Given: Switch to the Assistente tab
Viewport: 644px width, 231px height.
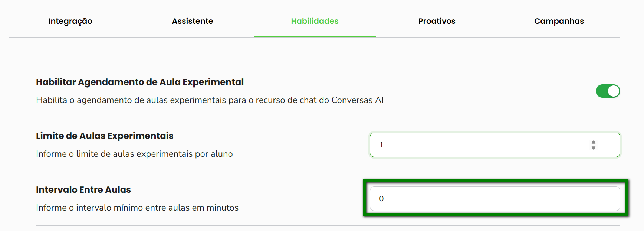Looking at the screenshot, I should (x=193, y=21).
